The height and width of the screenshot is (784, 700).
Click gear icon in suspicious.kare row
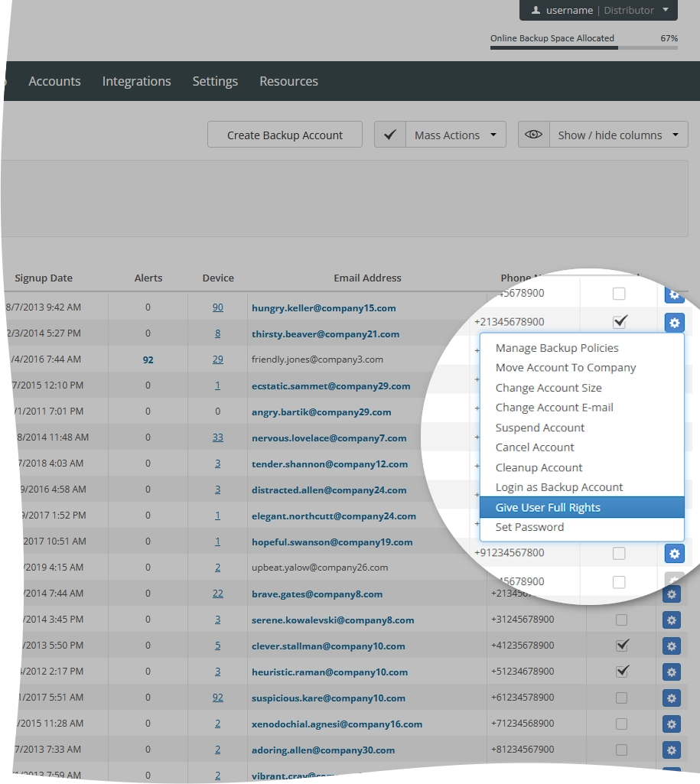pos(672,698)
